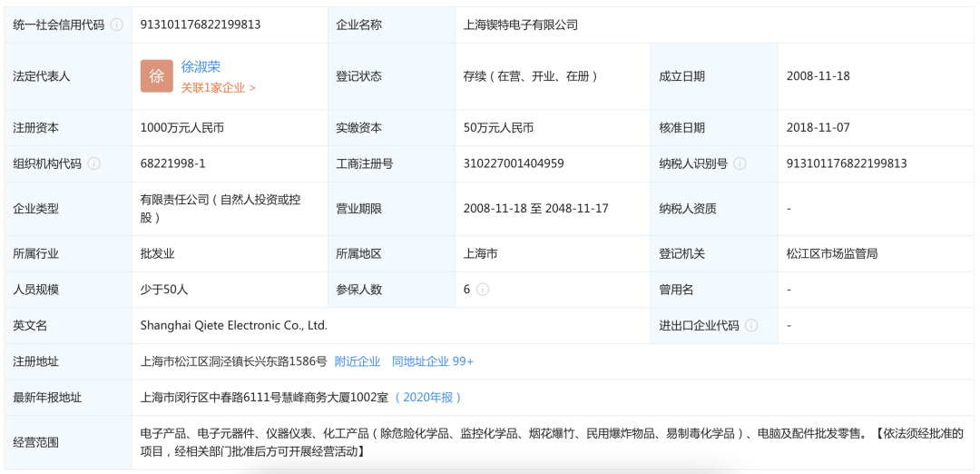The image size is (980, 474).
Task: Click the 工商注册号 label cell
Action: (x=392, y=163)
